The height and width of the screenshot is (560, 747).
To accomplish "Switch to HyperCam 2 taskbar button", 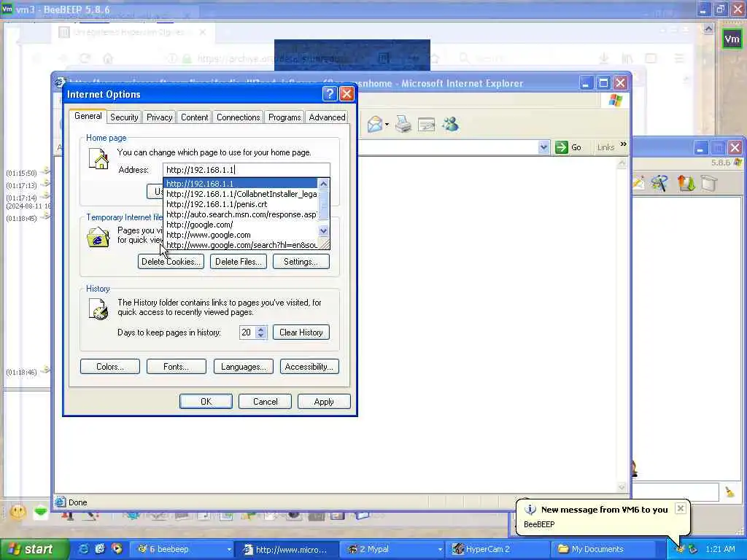I will click(x=498, y=549).
